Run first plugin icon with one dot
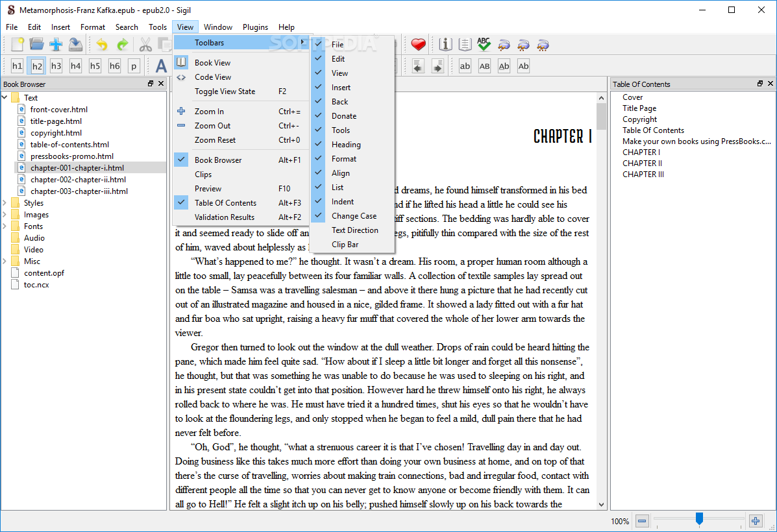 pos(504,45)
